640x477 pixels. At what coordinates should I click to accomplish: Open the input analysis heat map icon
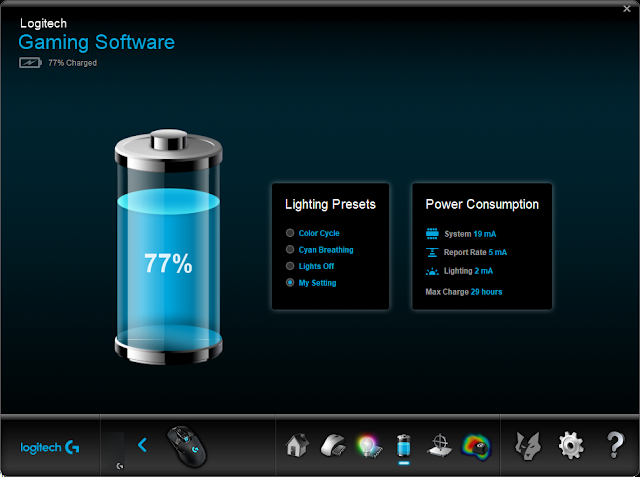[476, 446]
